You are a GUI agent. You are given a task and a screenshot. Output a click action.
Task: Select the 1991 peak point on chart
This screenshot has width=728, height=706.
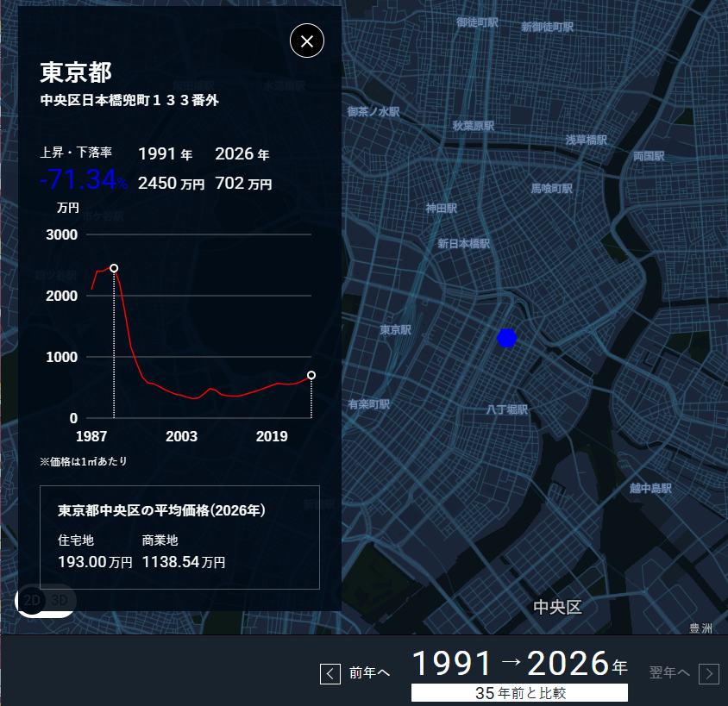point(114,268)
